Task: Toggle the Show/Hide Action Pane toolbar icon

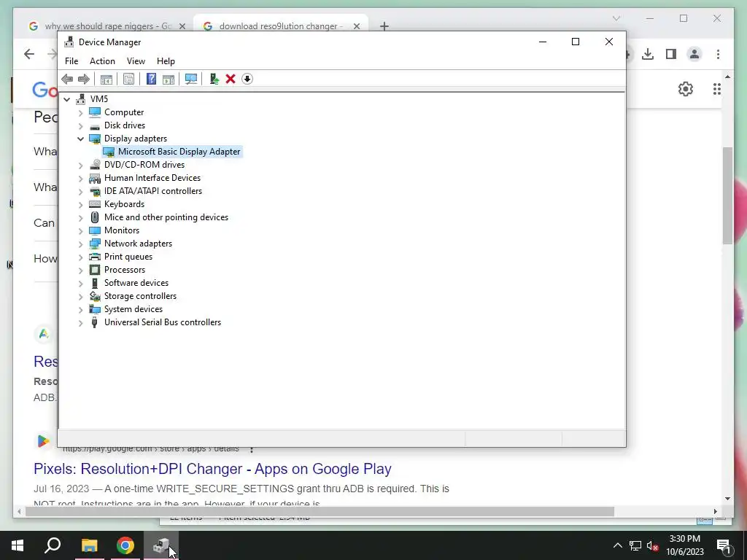Action: pyautogui.click(x=169, y=79)
